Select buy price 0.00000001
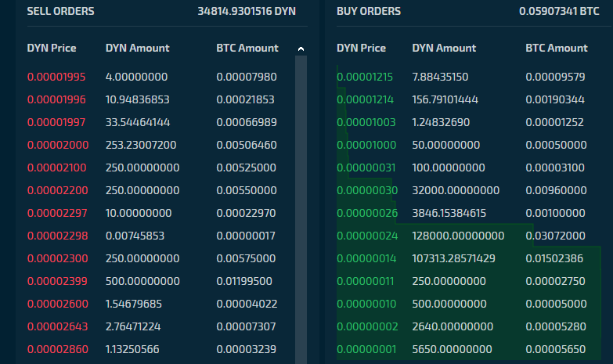The height and width of the screenshot is (364, 613). click(366, 349)
